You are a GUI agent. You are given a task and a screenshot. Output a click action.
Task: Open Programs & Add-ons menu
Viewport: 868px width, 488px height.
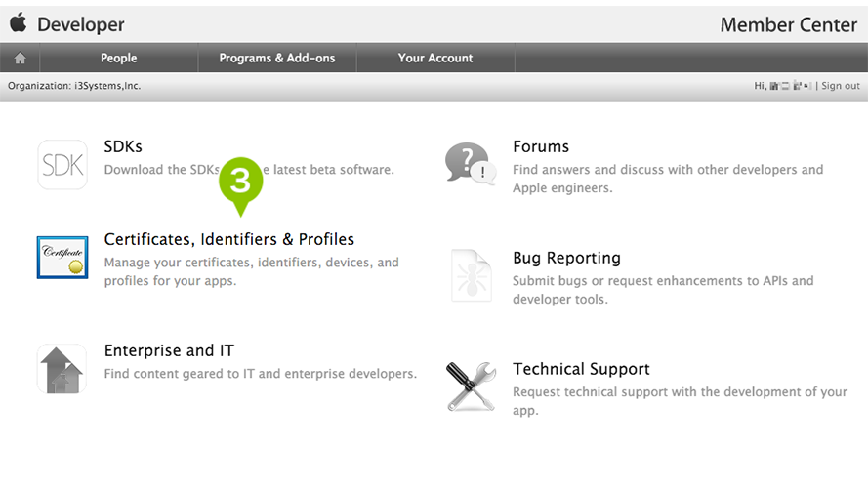pos(276,58)
